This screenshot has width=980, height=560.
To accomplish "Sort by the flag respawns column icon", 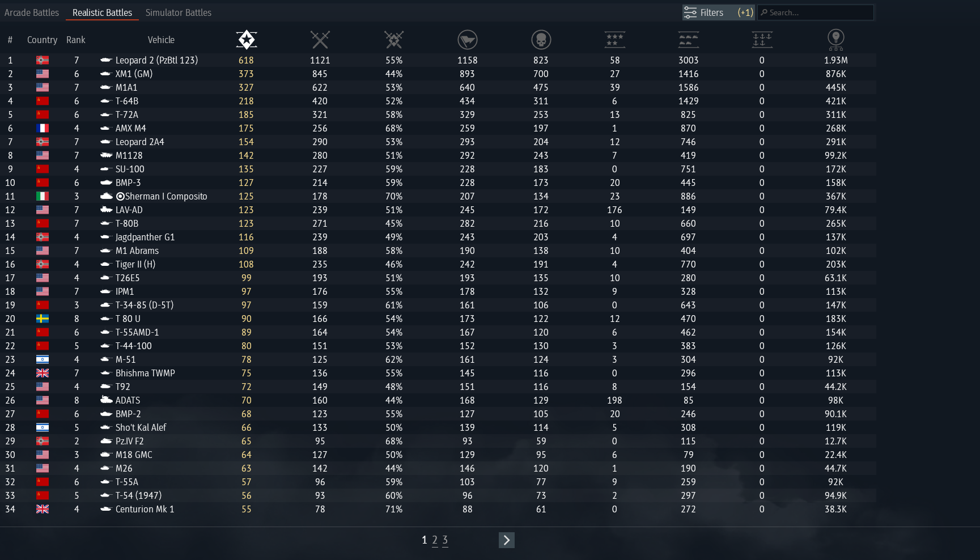I will [x=467, y=40].
